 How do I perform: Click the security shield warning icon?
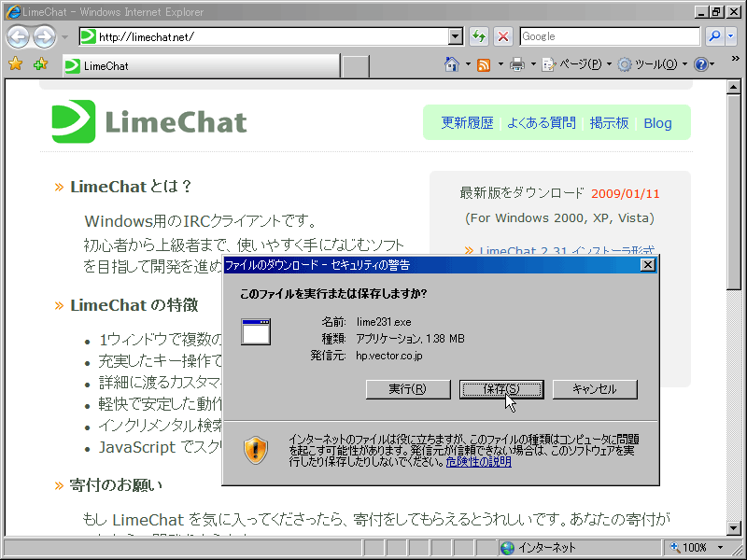(256, 450)
